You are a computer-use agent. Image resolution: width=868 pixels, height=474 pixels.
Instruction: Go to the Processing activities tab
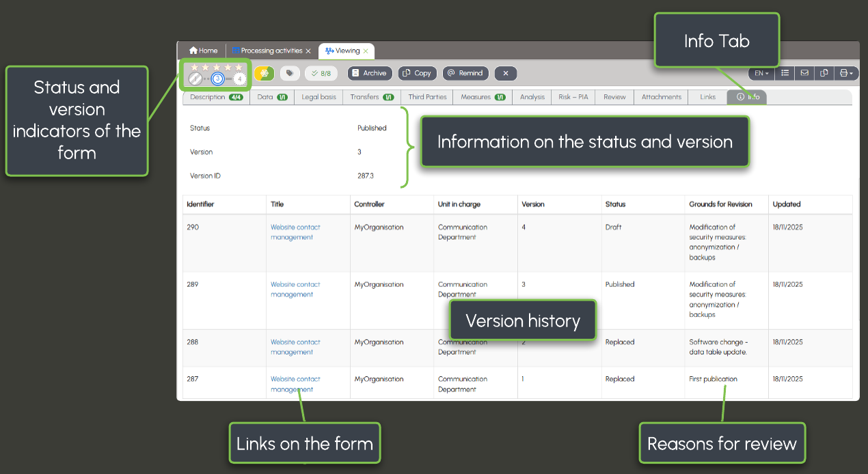(271, 51)
